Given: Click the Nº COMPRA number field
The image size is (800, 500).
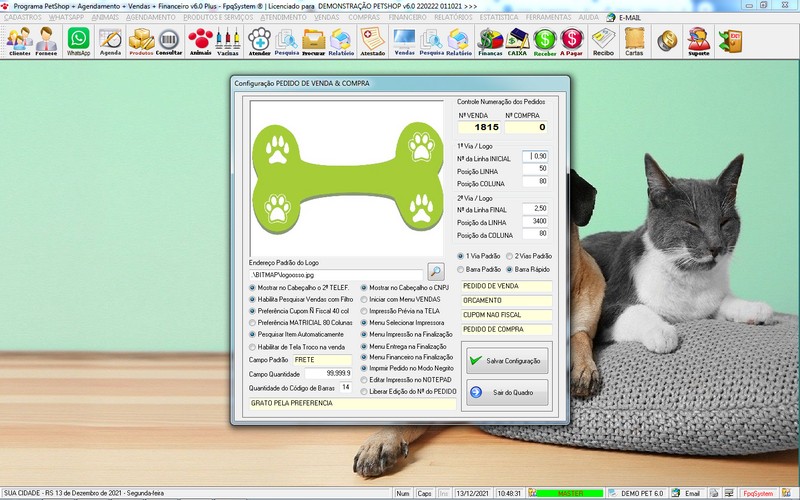Looking at the screenshot, I should point(526,127).
